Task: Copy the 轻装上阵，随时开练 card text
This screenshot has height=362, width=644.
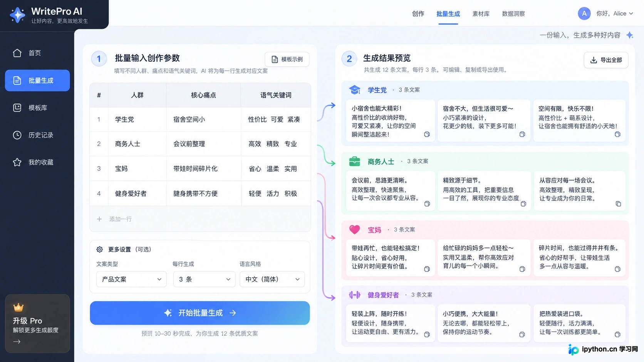Action: 427,334
